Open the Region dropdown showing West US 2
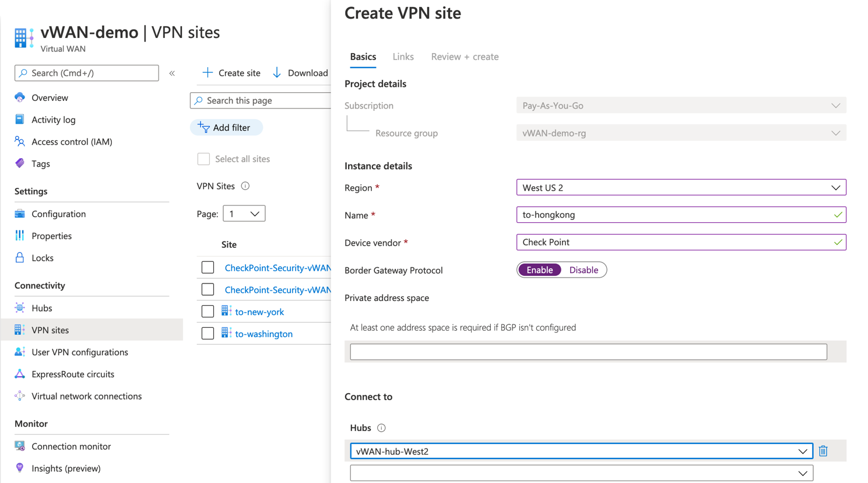This screenshot has height=483, width=868. point(681,188)
